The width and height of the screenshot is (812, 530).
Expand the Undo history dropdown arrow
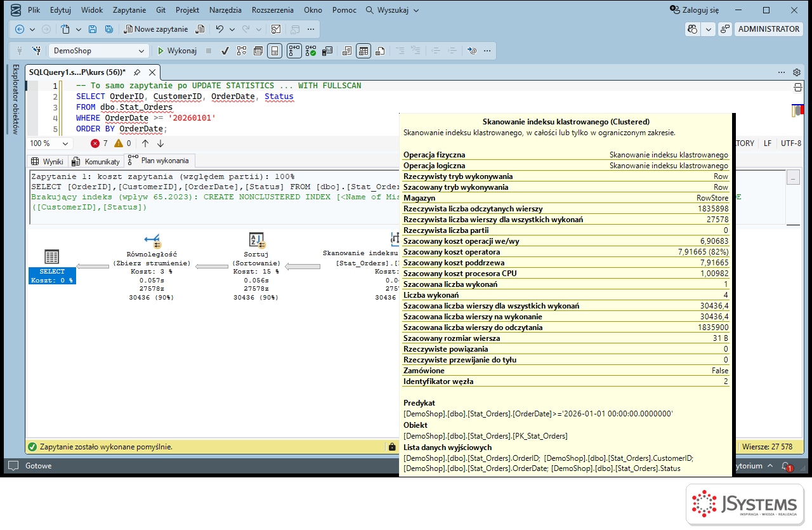pos(232,29)
